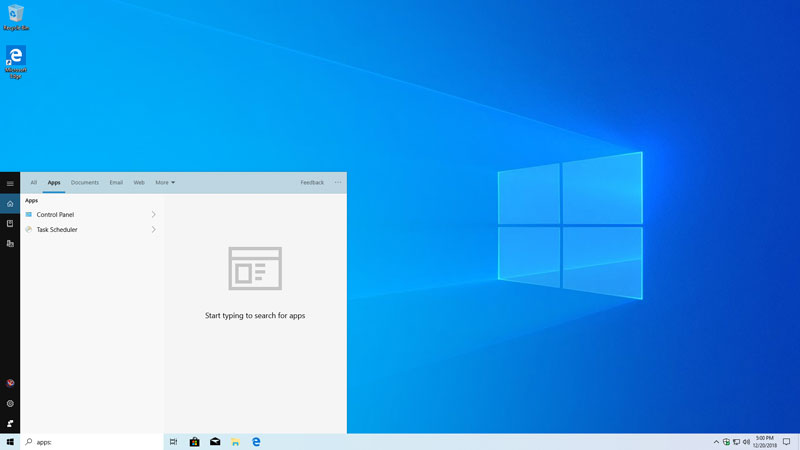Open the Settings gear in search sidebar
Viewport: 800px width, 450px height.
(x=10, y=403)
